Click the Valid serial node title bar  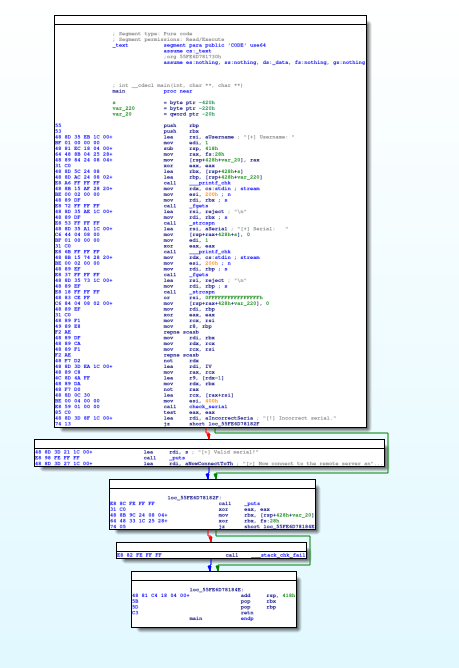click(x=209, y=444)
